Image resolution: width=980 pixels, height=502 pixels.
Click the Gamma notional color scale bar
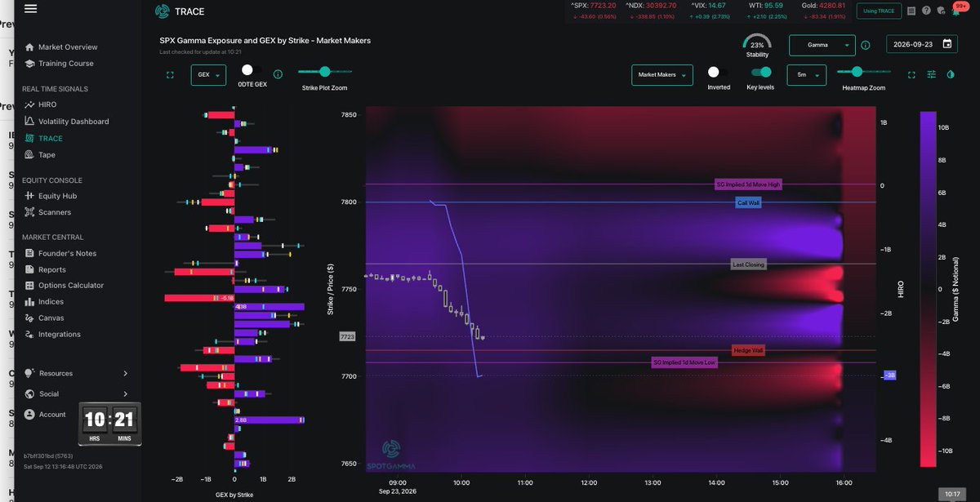[929, 289]
